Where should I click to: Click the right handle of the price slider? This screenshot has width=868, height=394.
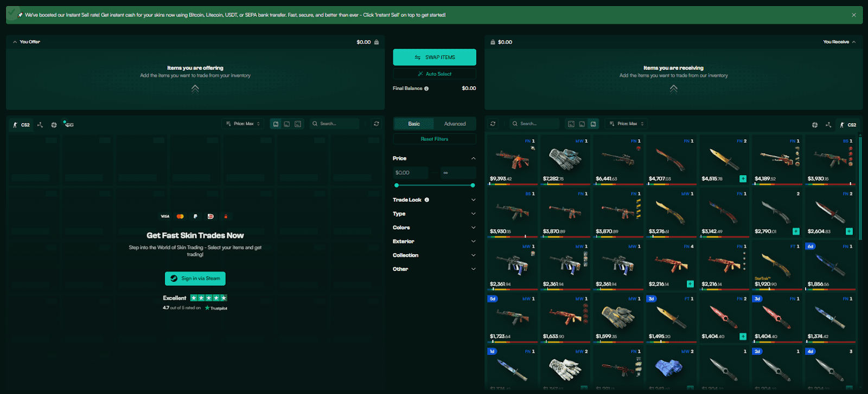[x=473, y=185]
